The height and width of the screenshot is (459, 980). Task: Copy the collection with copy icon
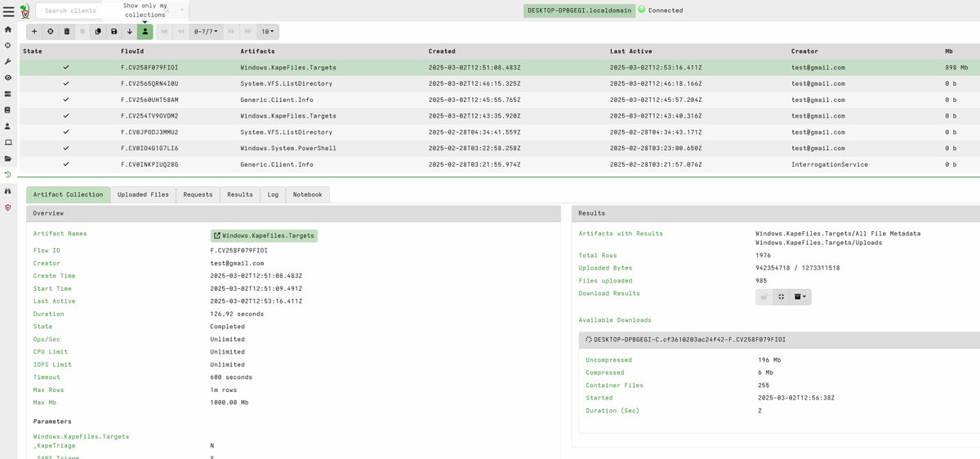(x=98, y=31)
